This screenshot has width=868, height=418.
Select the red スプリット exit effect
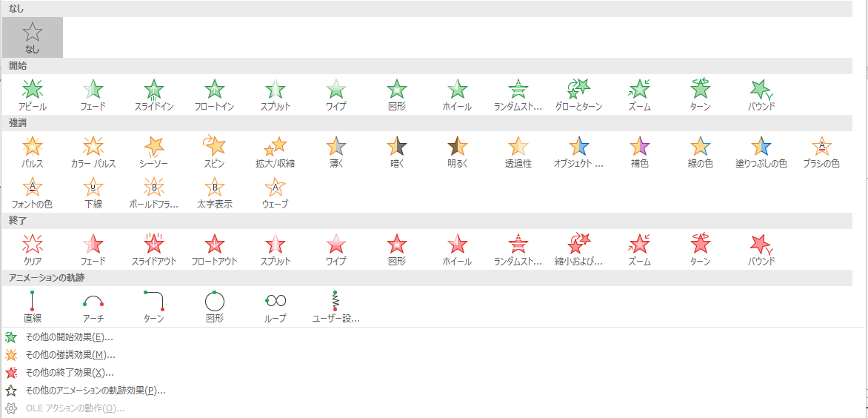(x=275, y=250)
